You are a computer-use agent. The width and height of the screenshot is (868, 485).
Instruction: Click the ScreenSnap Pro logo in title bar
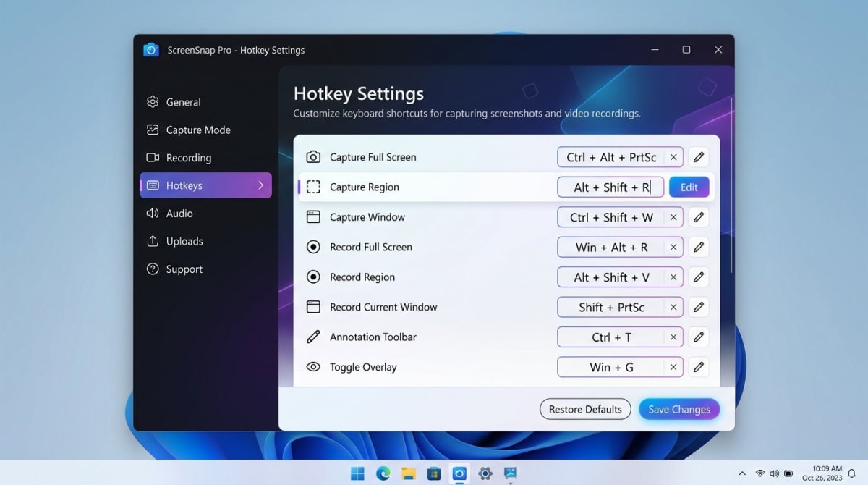tap(151, 50)
